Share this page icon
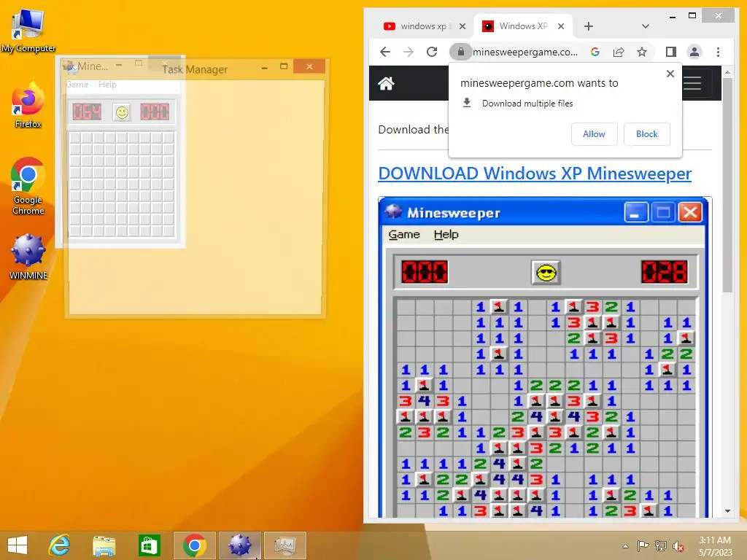Image resolution: width=747 pixels, height=560 pixels. (619, 52)
